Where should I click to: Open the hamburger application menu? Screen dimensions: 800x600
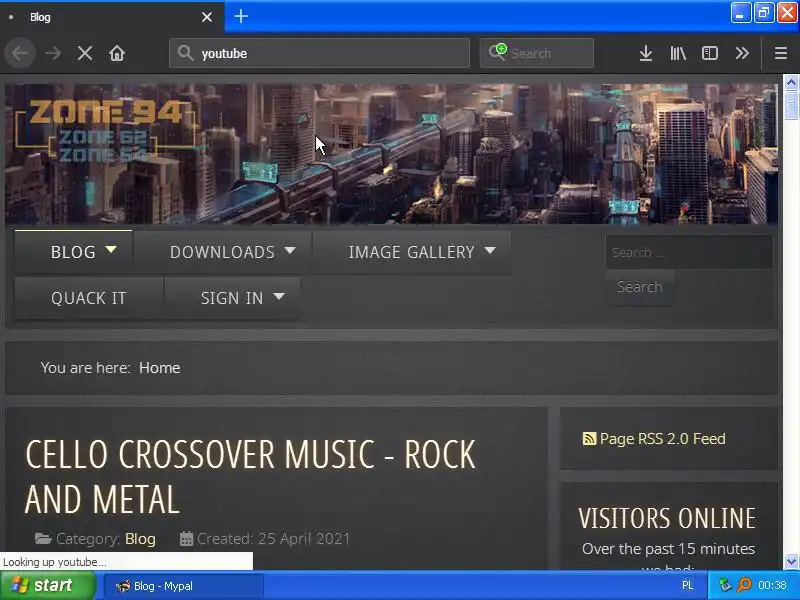click(x=781, y=53)
